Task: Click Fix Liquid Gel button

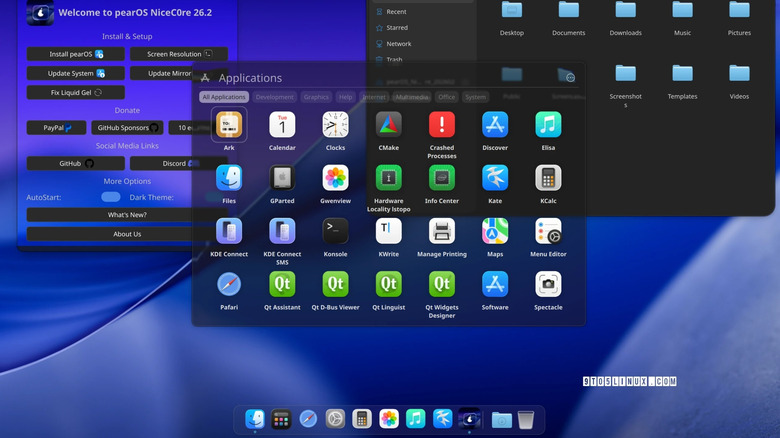Action: (x=76, y=93)
